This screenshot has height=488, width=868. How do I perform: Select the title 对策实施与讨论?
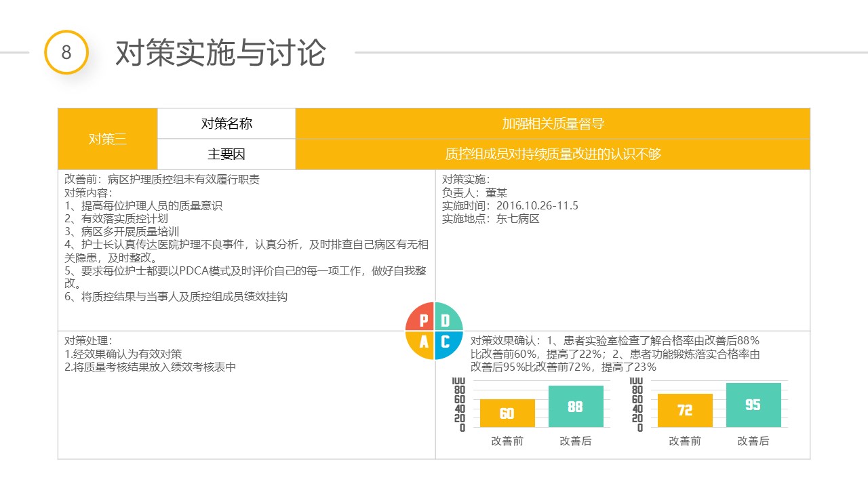click(x=221, y=53)
